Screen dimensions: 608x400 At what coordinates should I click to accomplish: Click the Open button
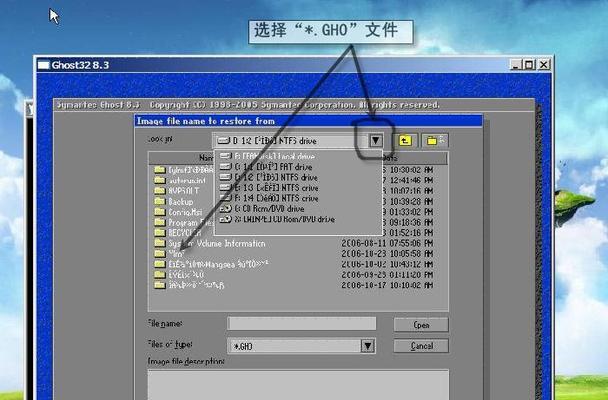pos(421,325)
